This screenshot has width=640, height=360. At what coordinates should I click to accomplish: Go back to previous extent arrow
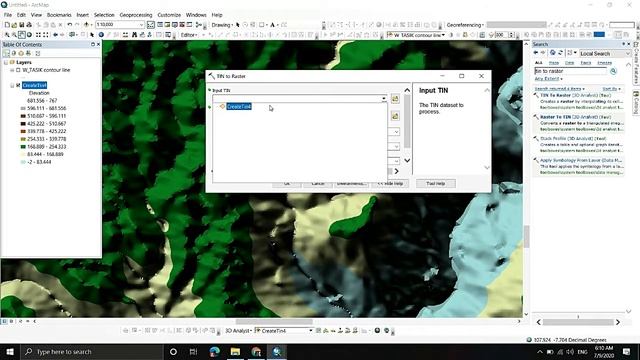[x=55, y=35]
